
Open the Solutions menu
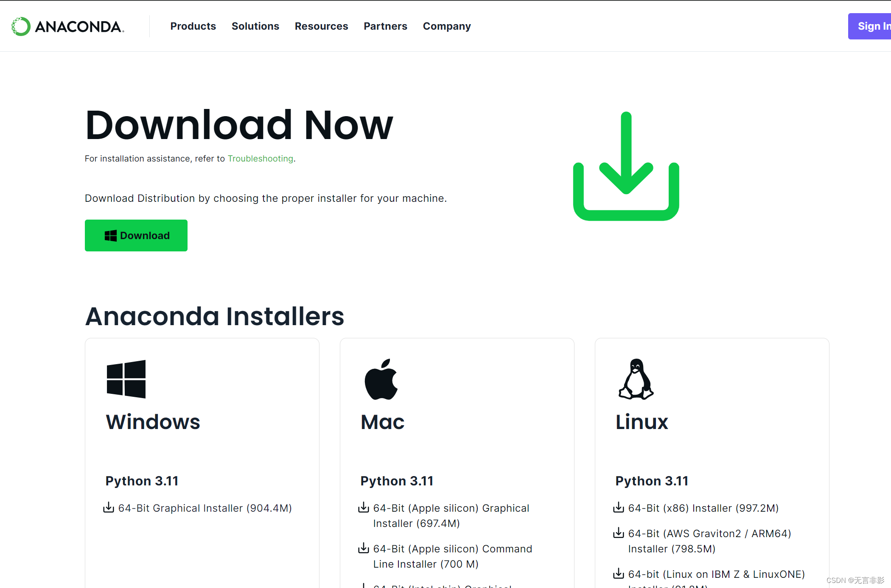(255, 26)
